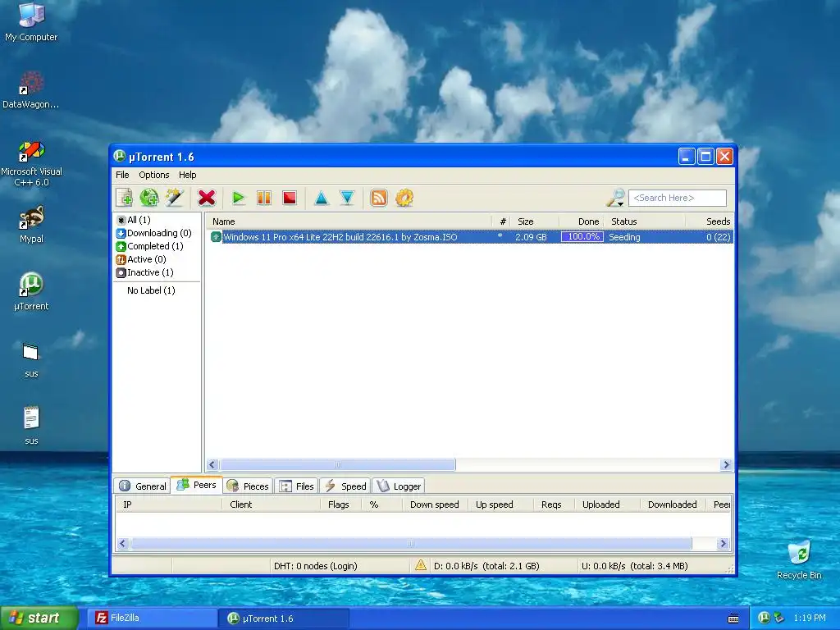
Task: Click the search magnifier dropdown icon
Action: (615, 198)
